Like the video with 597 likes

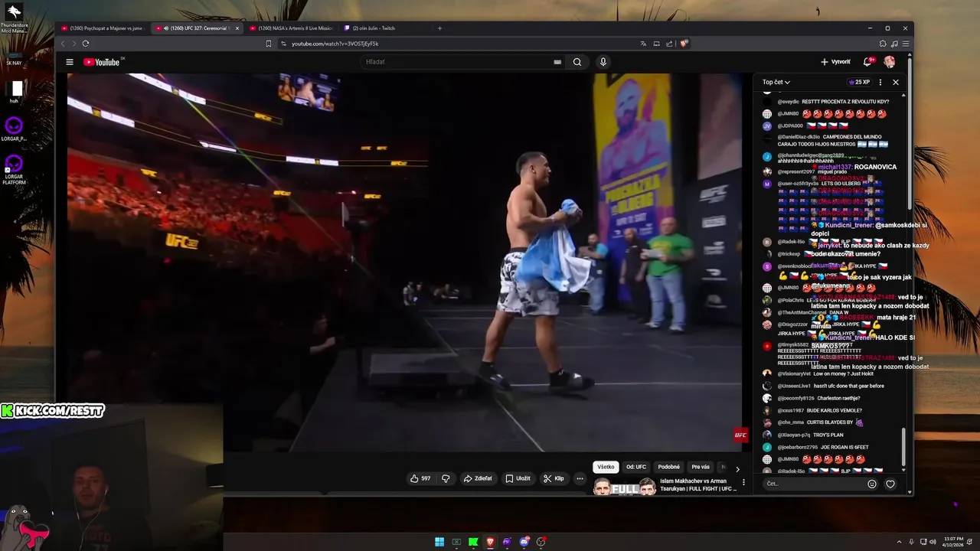pyautogui.click(x=420, y=478)
